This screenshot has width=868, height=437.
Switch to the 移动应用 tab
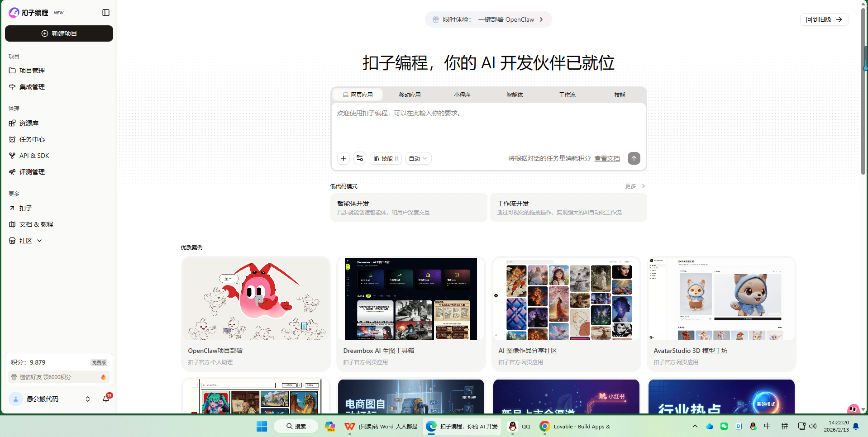410,95
